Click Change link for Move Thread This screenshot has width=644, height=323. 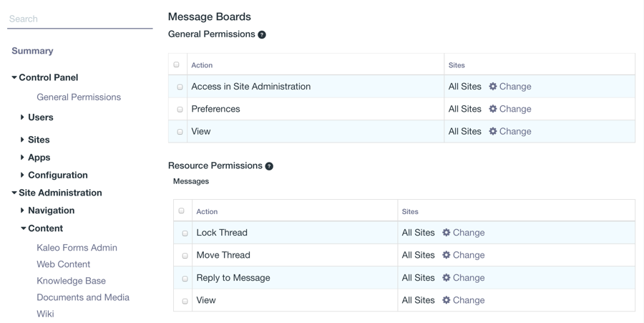coord(469,255)
